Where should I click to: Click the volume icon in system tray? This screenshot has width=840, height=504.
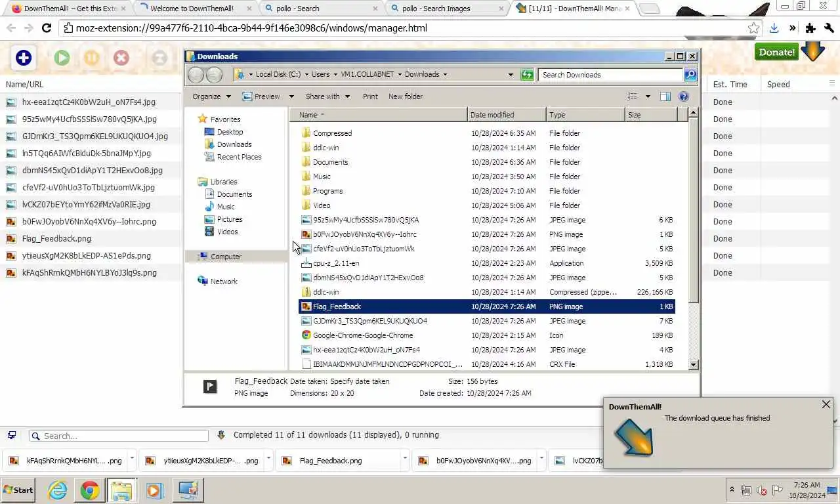[762, 490]
